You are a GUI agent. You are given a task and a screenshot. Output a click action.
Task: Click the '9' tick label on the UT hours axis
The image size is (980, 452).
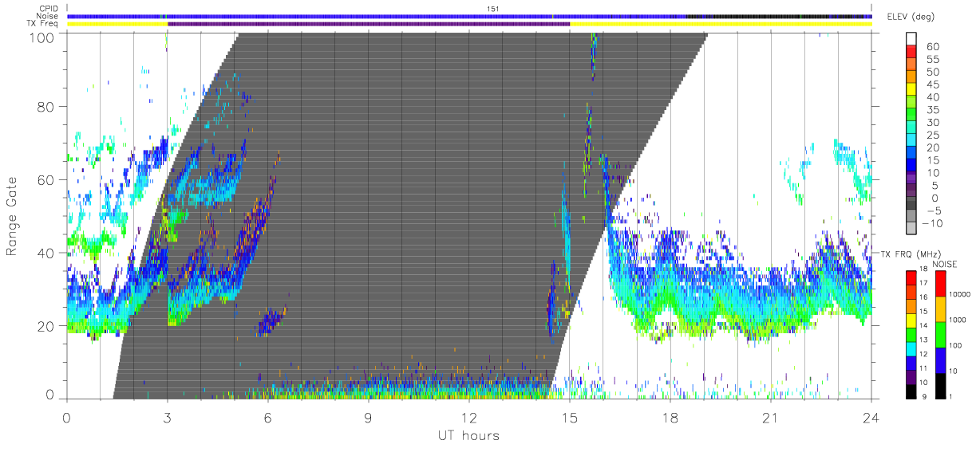368,418
